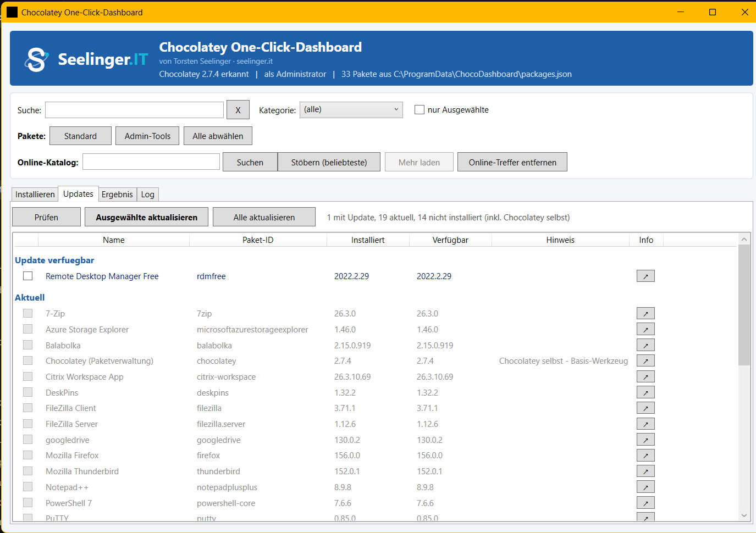Switch to the Installieren tab
Image resolution: width=756 pixels, height=533 pixels.
35,195
